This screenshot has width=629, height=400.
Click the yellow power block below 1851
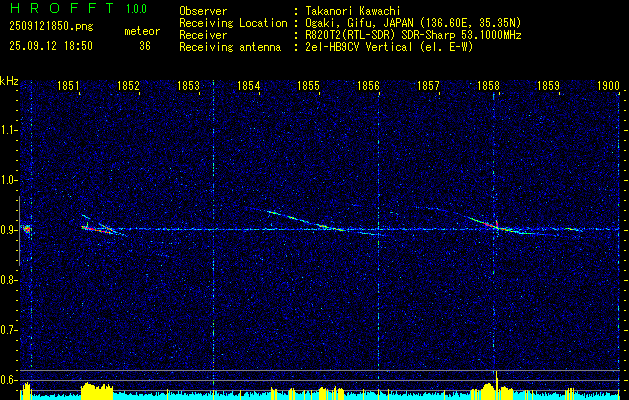point(97,392)
